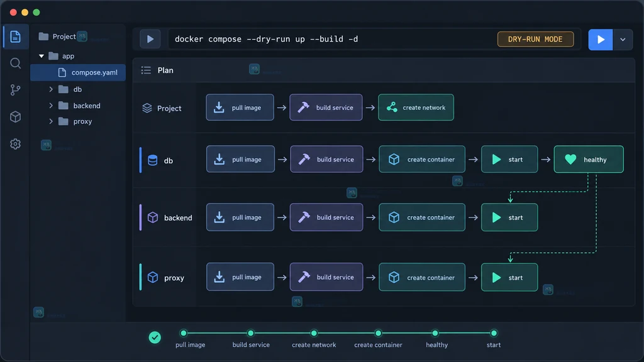
Task: Click db row build service step
Action: 326,159
